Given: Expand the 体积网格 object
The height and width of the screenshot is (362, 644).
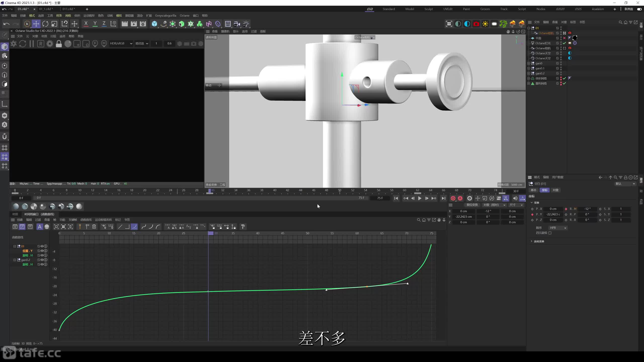Looking at the screenshot, I should 529,78.
